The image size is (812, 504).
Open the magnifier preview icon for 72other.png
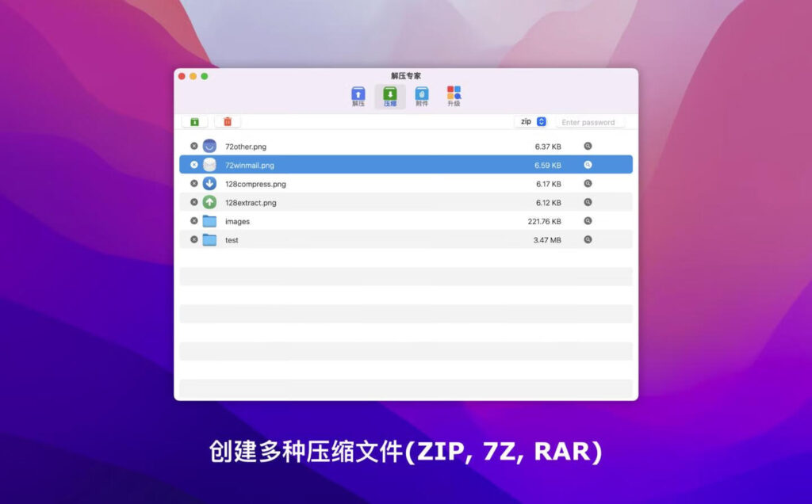[587, 146]
